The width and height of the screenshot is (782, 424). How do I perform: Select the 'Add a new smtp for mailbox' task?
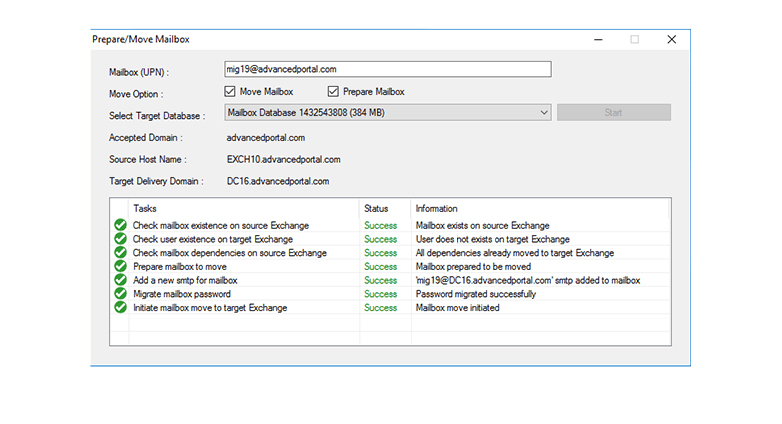coord(185,280)
